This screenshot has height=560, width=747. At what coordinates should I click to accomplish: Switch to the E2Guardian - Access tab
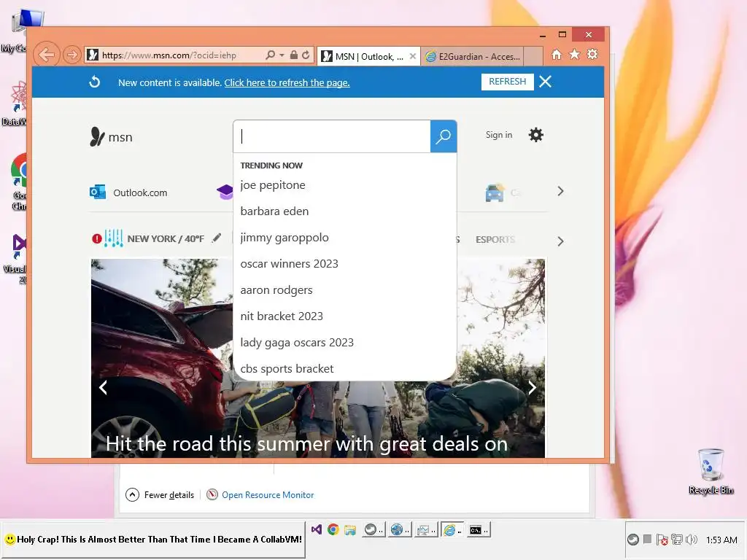pos(473,57)
